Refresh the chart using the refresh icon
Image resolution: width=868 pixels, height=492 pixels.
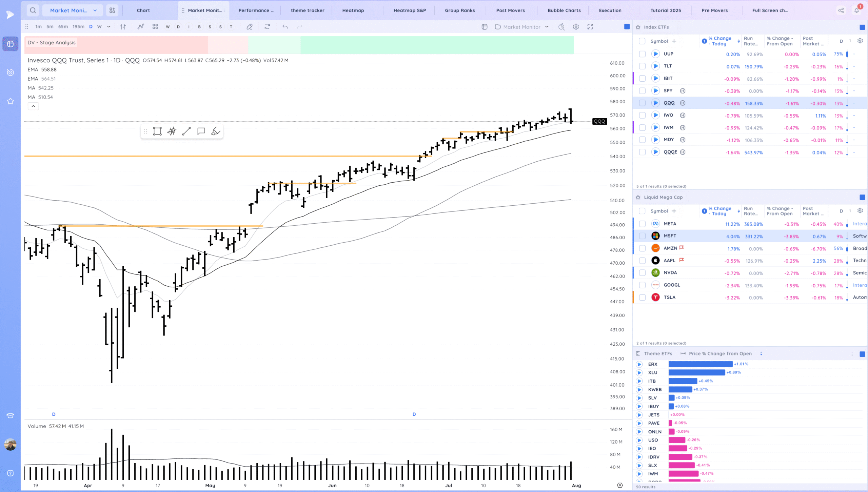268,26
